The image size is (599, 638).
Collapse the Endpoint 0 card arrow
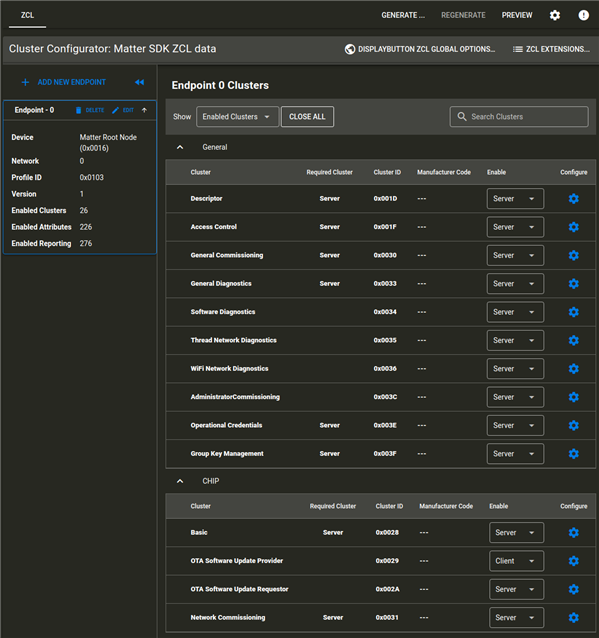pos(144,110)
